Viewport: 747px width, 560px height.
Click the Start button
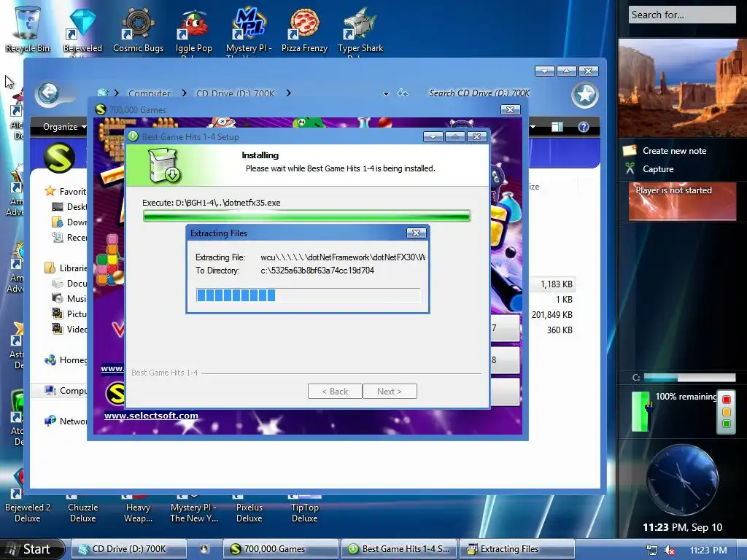point(32,549)
